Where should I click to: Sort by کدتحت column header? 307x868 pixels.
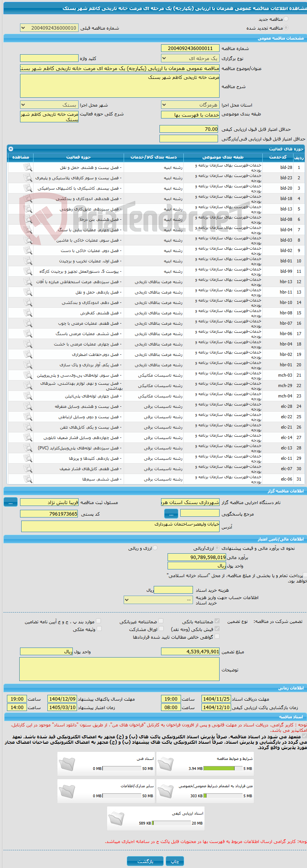coord(278,157)
